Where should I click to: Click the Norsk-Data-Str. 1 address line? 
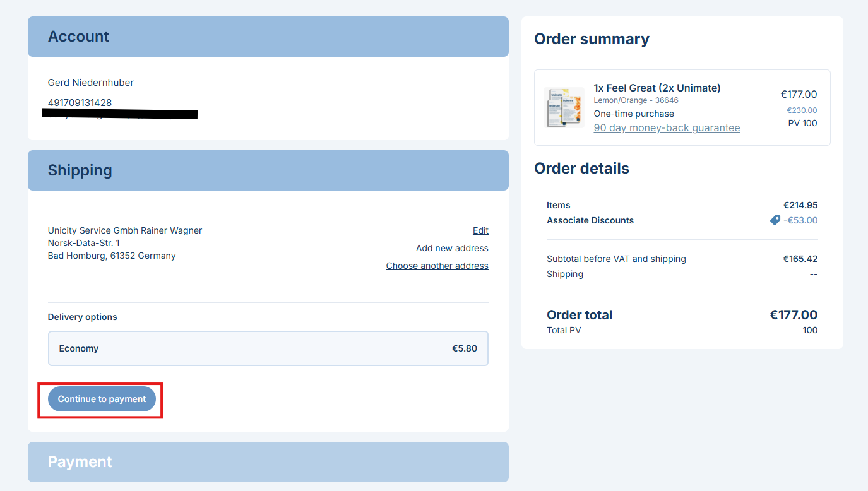pyautogui.click(x=83, y=243)
